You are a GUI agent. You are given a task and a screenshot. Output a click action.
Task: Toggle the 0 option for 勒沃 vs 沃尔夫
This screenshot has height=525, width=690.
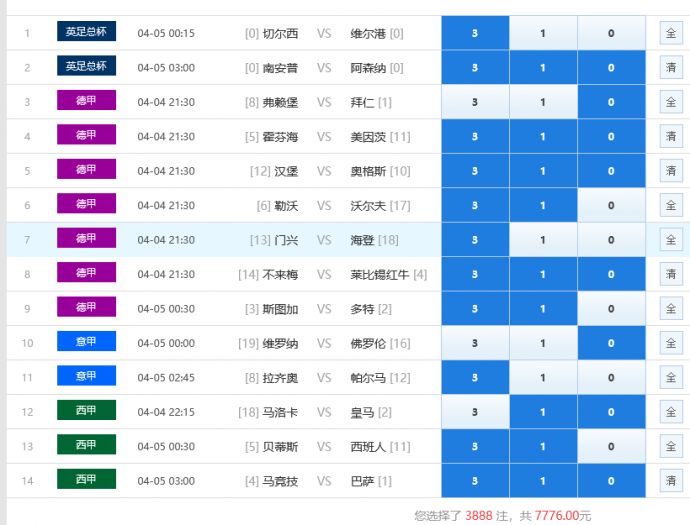point(611,205)
